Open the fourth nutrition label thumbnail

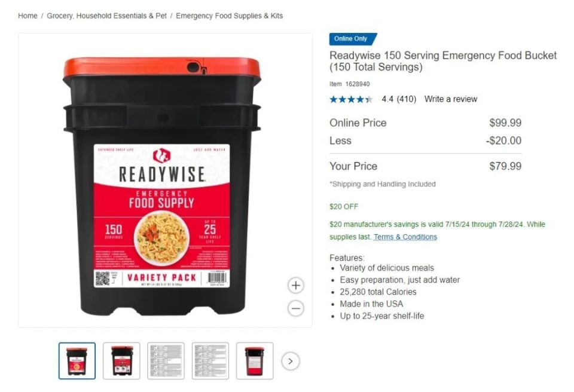[210, 361]
